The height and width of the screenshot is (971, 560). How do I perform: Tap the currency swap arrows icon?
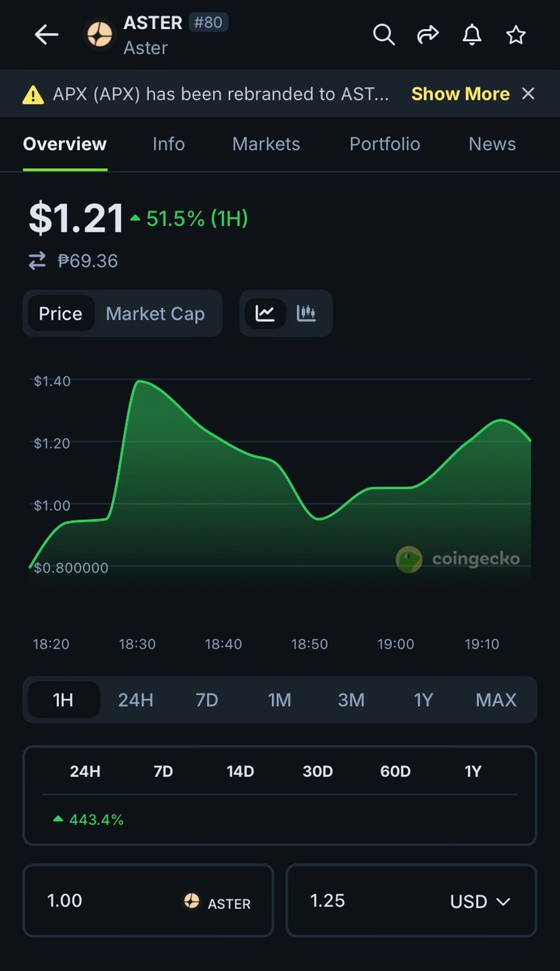tap(37, 261)
